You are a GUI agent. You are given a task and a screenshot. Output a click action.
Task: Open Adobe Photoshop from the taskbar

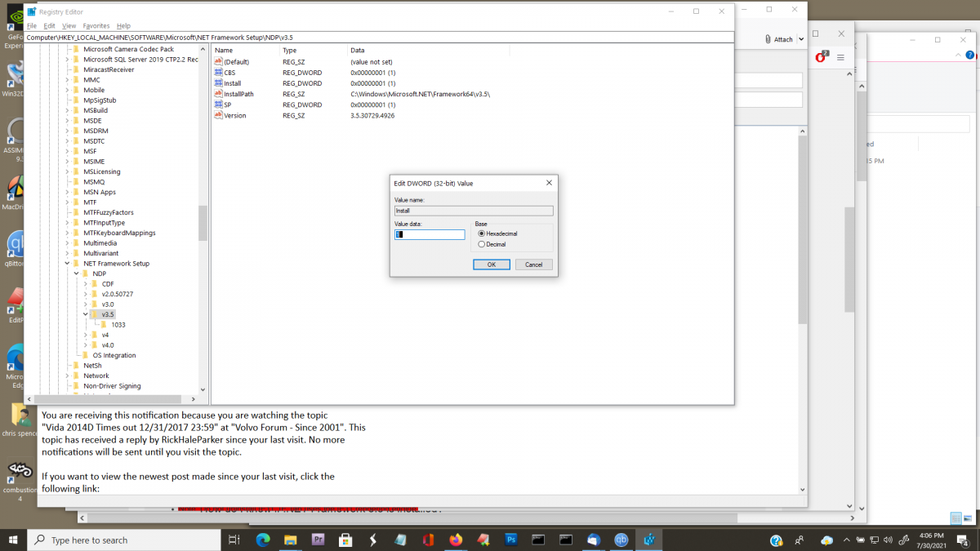coord(510,540)
